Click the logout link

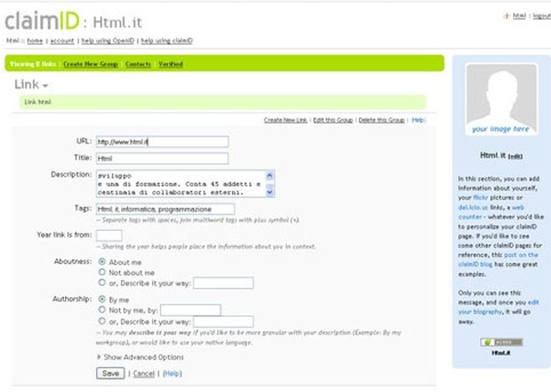(542, 16)
